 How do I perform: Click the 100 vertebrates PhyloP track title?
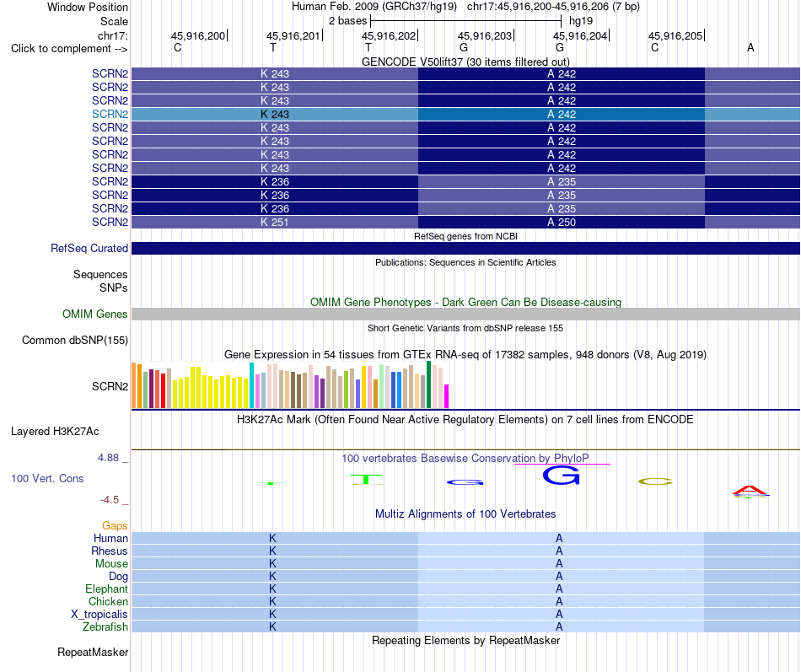coord(465,458)
